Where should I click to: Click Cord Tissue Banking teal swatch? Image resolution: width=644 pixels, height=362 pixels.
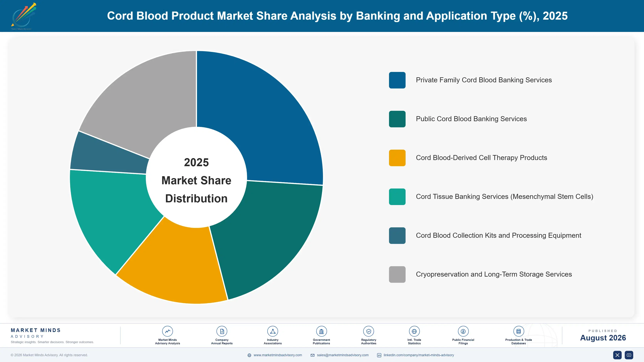click(x=397, y=197)
